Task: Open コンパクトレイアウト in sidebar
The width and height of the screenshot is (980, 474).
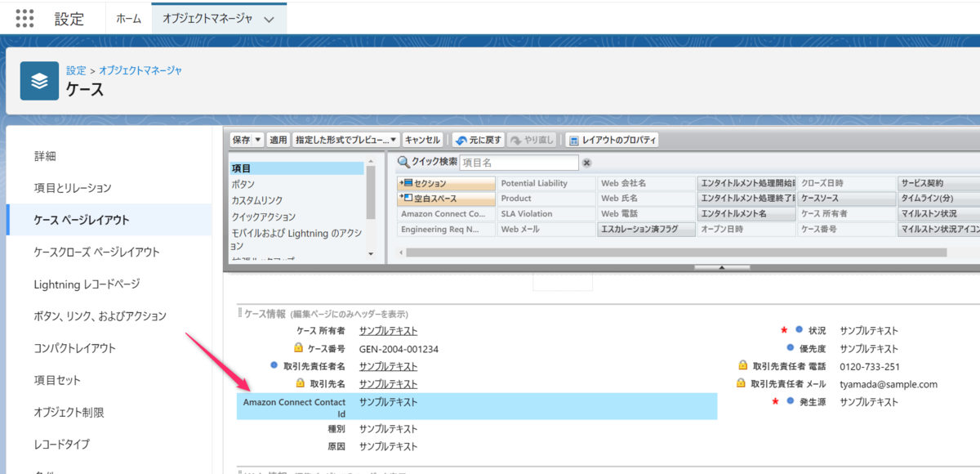Action: pos(75,348)
